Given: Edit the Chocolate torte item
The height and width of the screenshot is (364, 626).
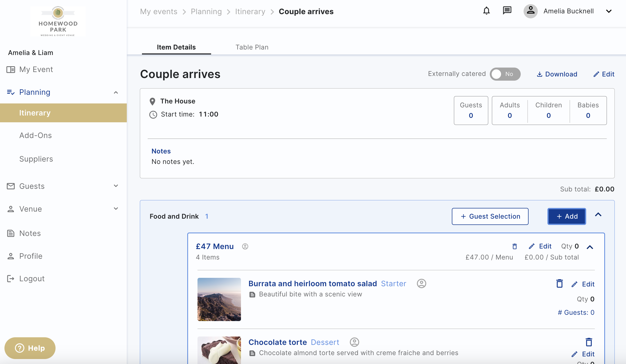Looking at the screenshot, I should click(583, 354).
